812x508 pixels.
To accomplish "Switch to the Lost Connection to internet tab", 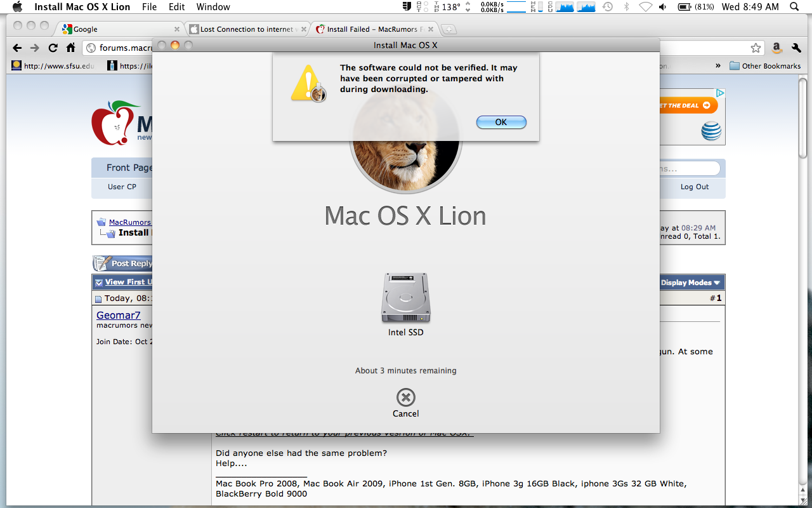I will pos(247,29).
